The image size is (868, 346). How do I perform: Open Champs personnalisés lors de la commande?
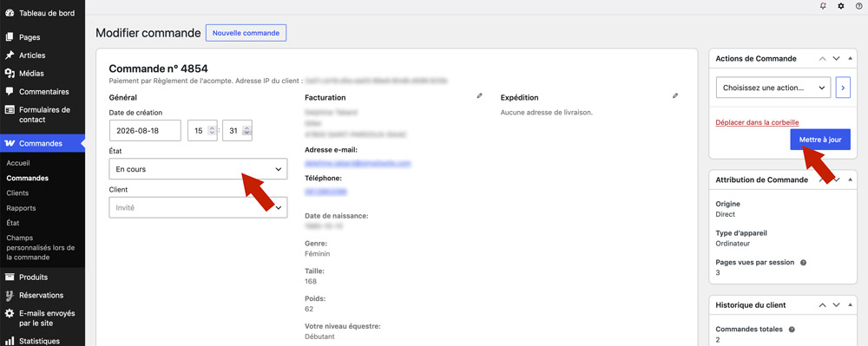point(41,248)
